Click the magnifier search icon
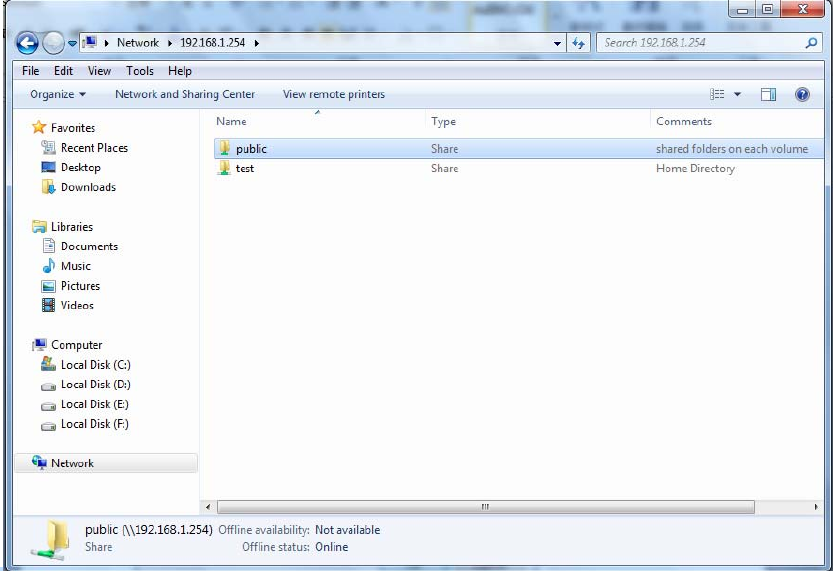 [811, 43]
